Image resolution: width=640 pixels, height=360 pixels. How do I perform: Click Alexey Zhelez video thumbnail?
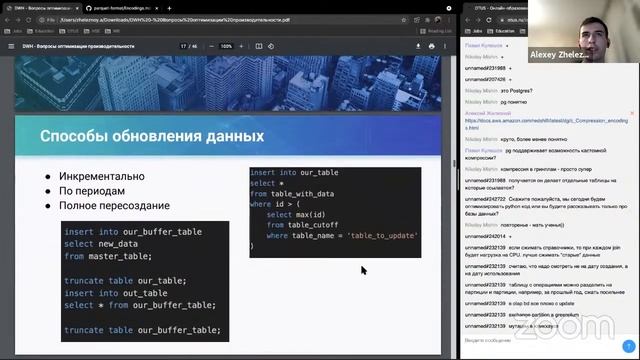click(584, 31)
